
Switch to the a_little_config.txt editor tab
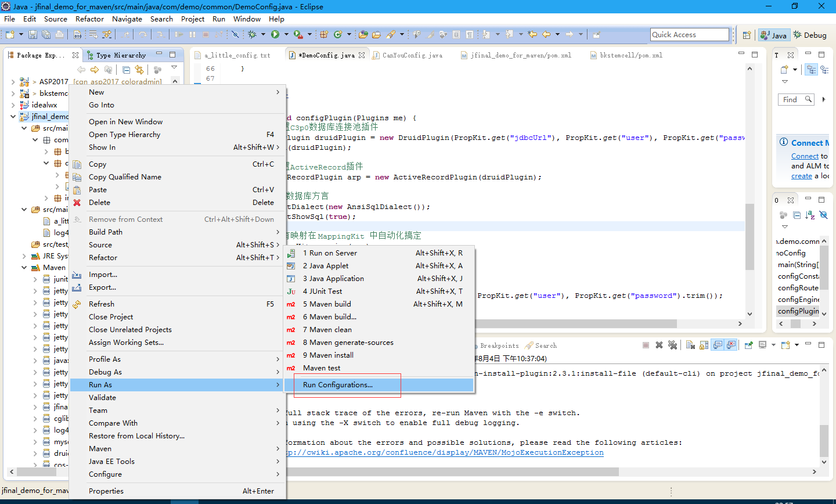[232, 56]
